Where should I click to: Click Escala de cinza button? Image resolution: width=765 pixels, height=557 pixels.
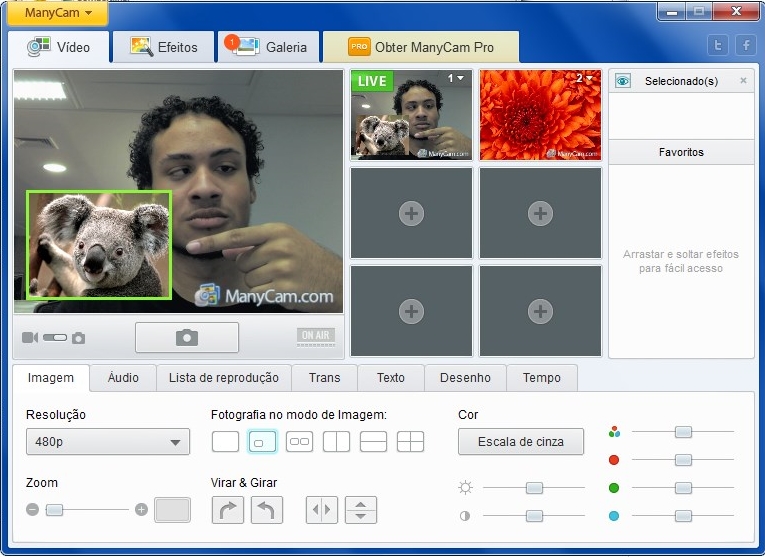521,441
